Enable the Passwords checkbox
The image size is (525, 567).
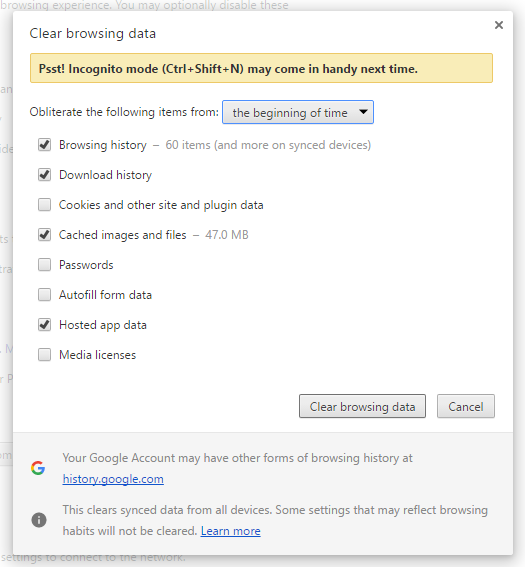coord(44,265)
